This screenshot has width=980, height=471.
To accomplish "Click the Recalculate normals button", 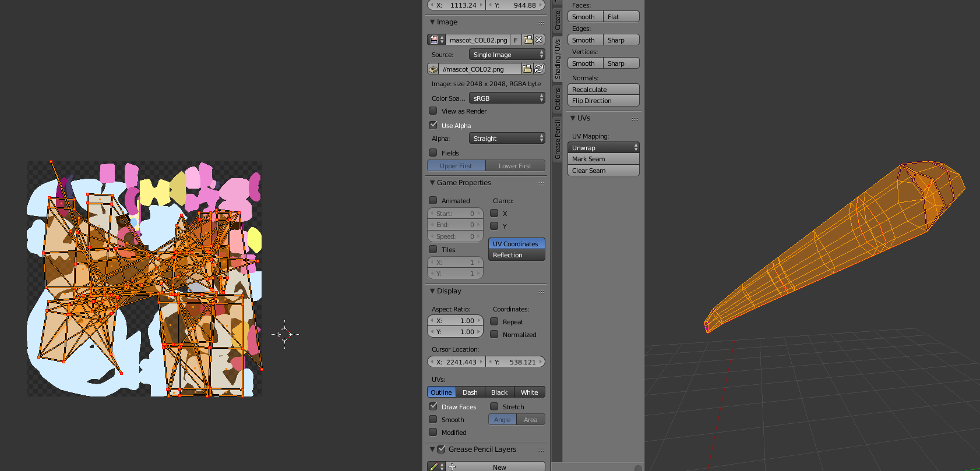I will pos(604,89).
